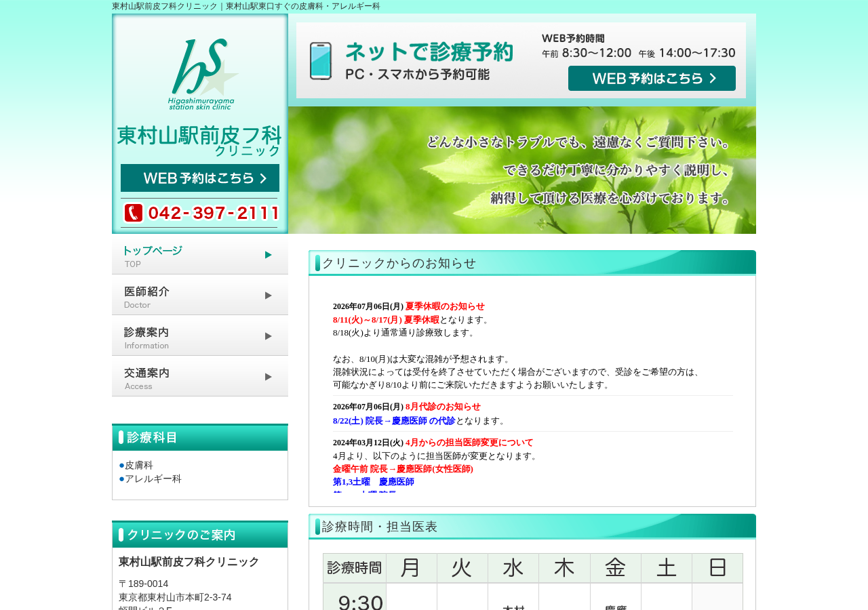Click 診療時間 table header cell
The height and width of the screenshot is (610, 868).
[x=355, y=568]
